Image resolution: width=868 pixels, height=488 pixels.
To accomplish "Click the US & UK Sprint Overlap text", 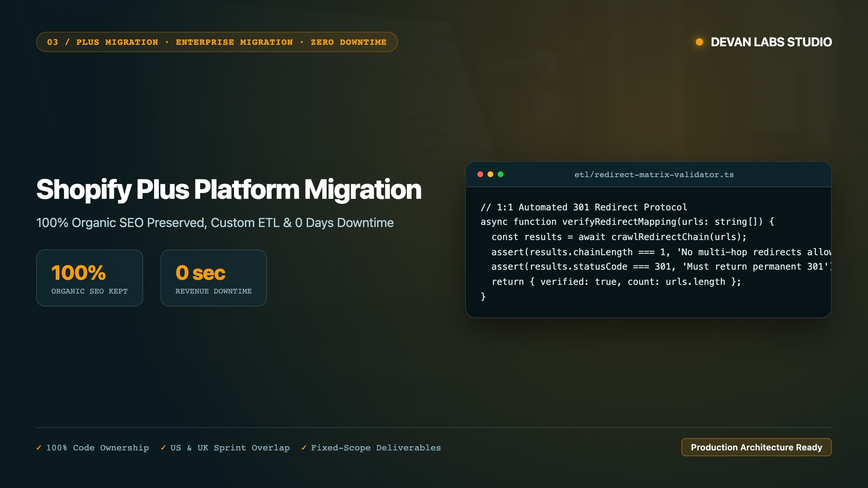I will [x=230, y=448].
